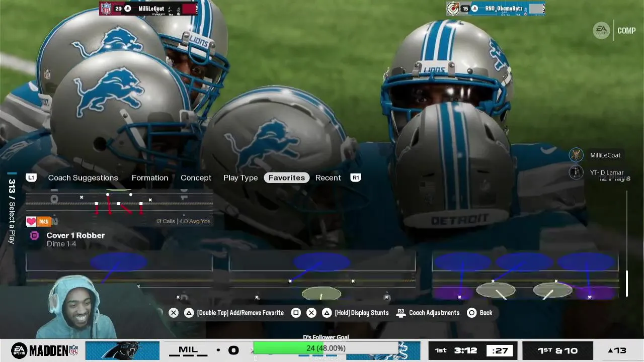
Task: Click the R3 stick icon
Action: point(401,313)
